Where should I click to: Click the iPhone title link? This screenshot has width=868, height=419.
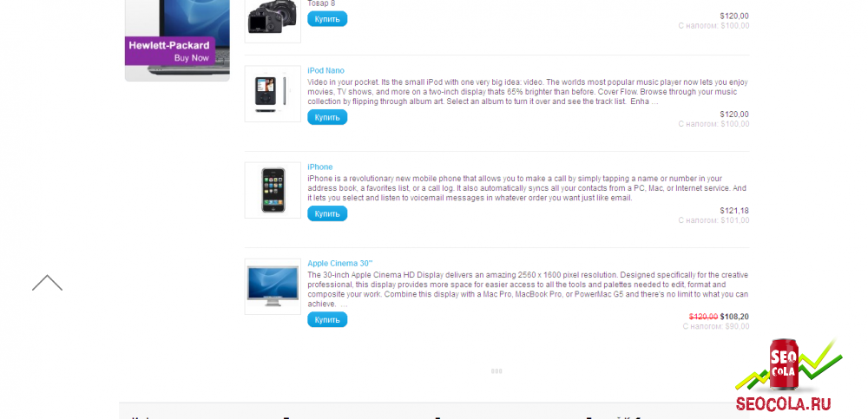point(320,167)
